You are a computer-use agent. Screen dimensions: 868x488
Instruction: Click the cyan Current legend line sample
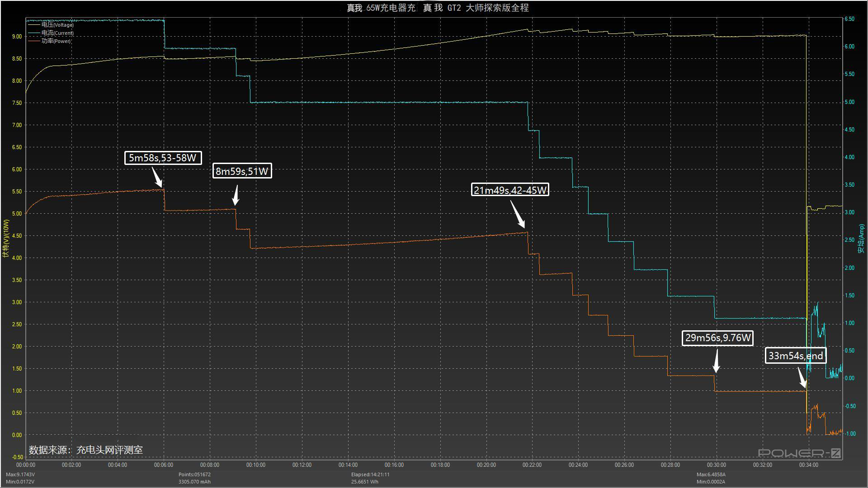click(x=34, y=33)
